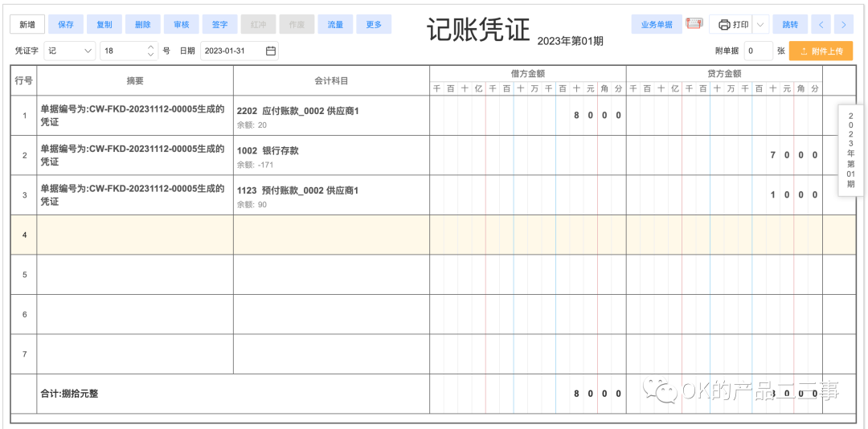Click the 借方金额 header
Image resolution: width=868 pixels, height=429 pixels.
(528, 73)
